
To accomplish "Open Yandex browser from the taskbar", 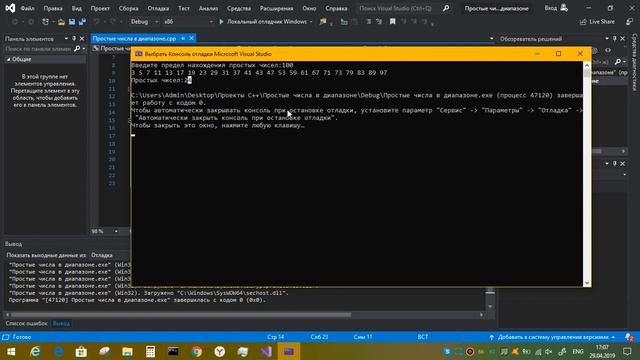I will coord(220,351).
